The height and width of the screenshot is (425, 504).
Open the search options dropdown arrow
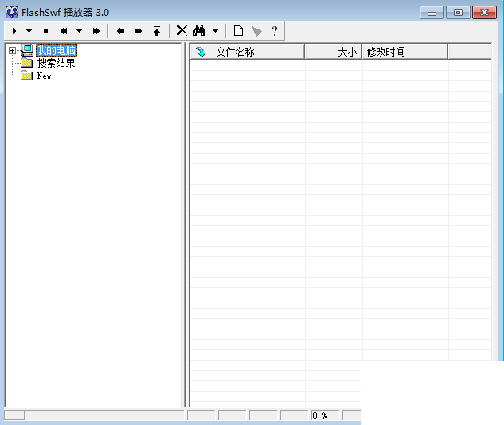pos(215,31)
